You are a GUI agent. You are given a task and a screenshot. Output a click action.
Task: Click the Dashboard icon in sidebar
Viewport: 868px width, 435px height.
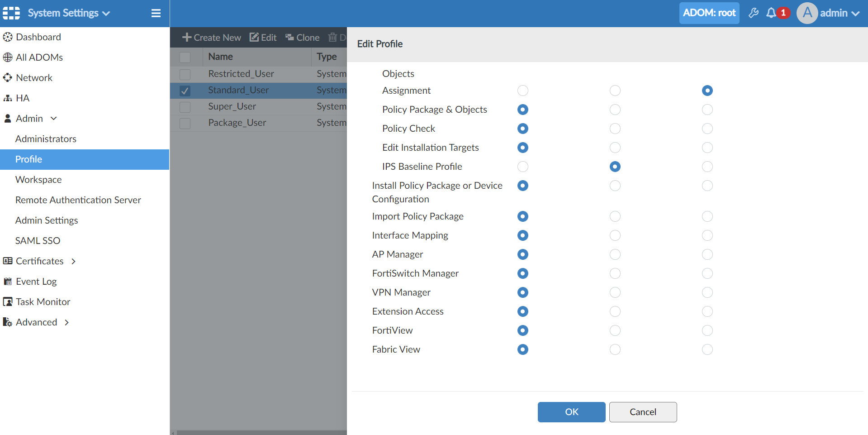coord(8,37)
